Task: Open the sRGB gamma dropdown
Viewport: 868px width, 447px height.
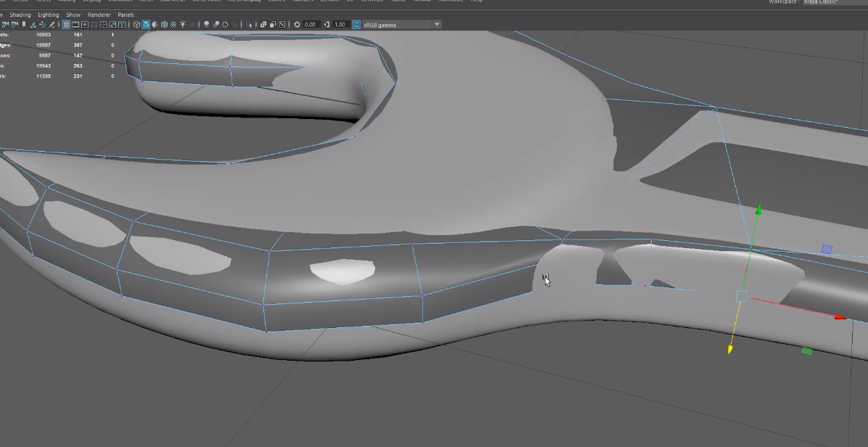Action: point(437,25)
